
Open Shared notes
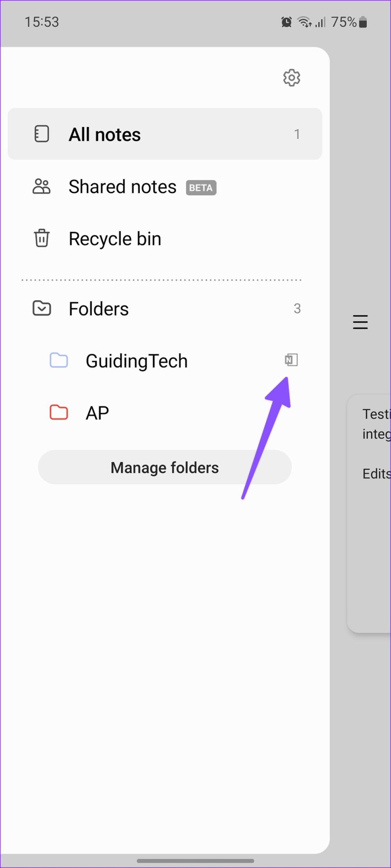coord(165,187)
